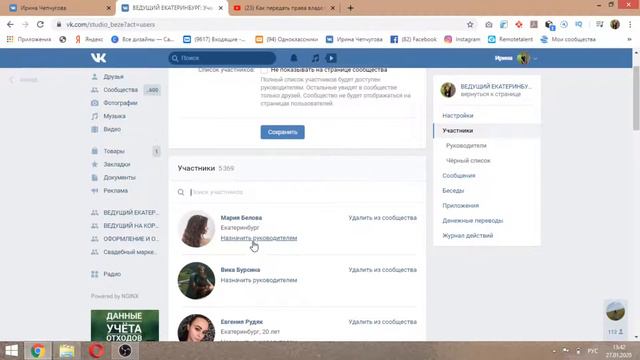Click Мария Белова avatar photo
Screen dimensions: 640x360
[x=196, y=229]
